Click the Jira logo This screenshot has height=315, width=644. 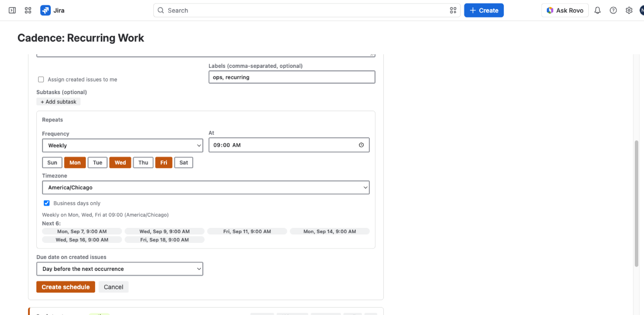pyautogui.click(x=52, y=10)
